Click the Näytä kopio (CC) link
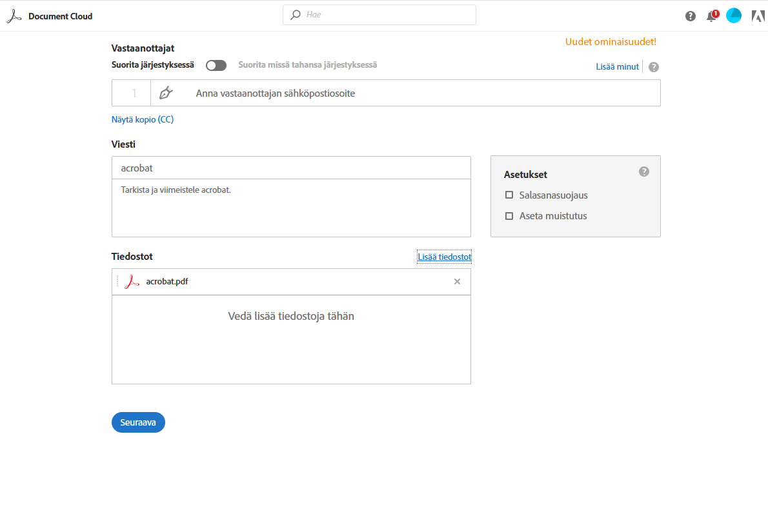This screenshot has height=532, width=768. click(x=143, y=119)
